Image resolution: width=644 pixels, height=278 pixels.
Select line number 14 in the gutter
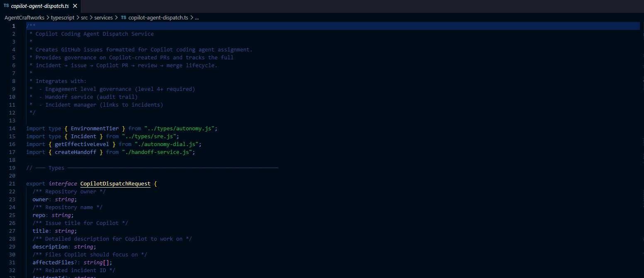[x=12, y=129]
